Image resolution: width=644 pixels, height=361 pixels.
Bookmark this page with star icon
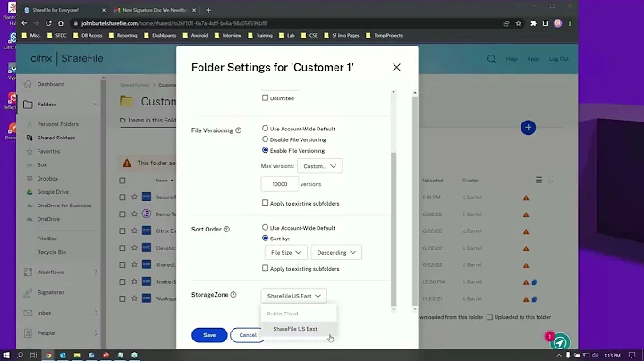(x=518, y=23)
